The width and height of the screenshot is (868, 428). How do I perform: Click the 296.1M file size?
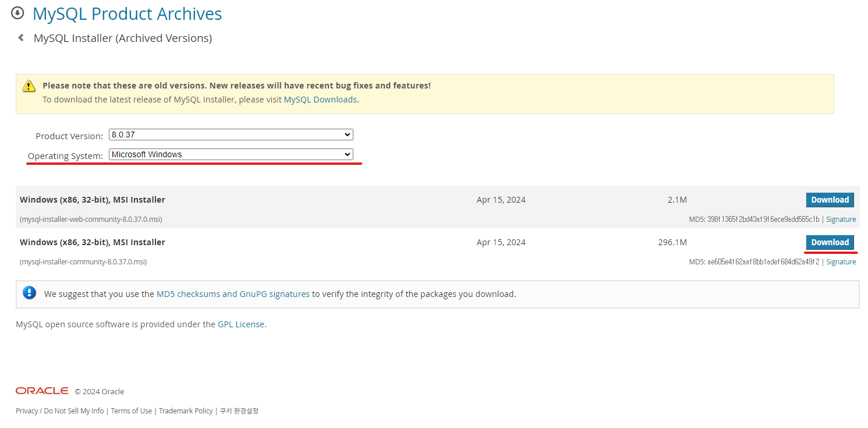672,242
